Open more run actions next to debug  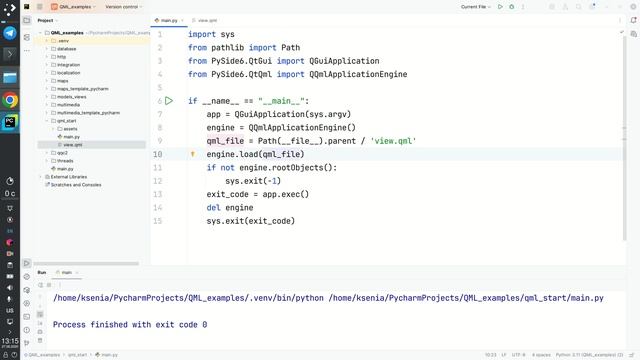523,7
